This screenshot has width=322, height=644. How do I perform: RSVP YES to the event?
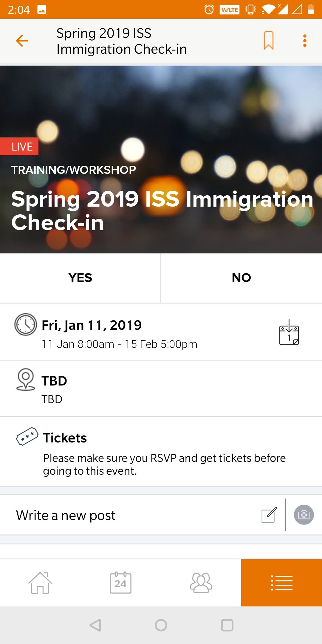80,278
